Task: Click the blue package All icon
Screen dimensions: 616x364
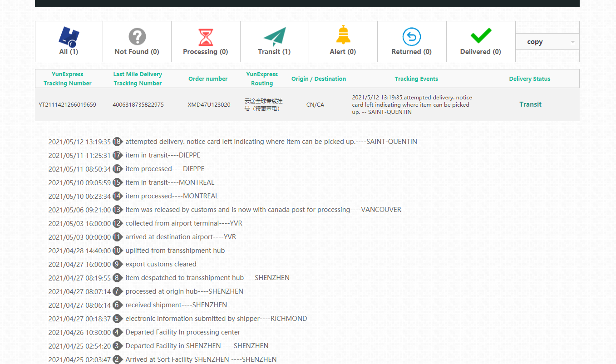Action: click(69, 36)
